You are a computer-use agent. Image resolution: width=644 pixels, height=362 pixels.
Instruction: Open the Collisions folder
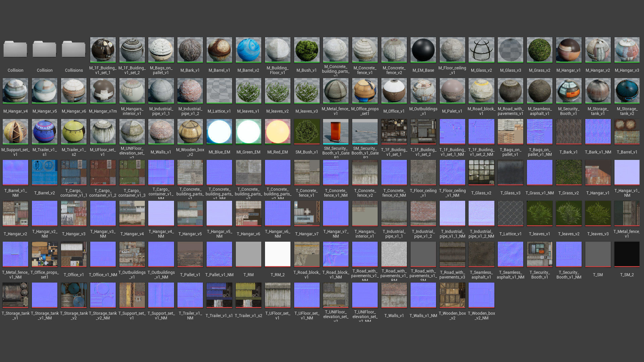[74, 50]
